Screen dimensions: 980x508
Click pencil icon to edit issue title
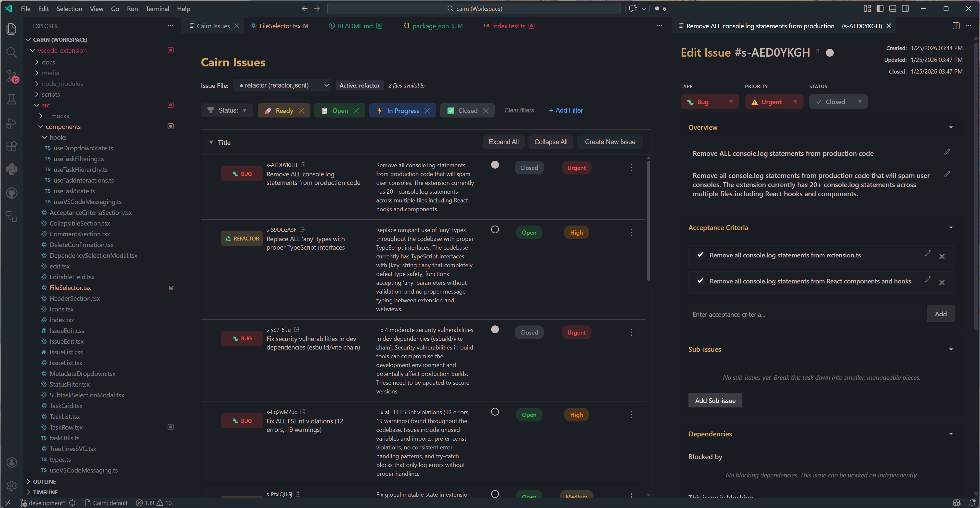(947, 152)
